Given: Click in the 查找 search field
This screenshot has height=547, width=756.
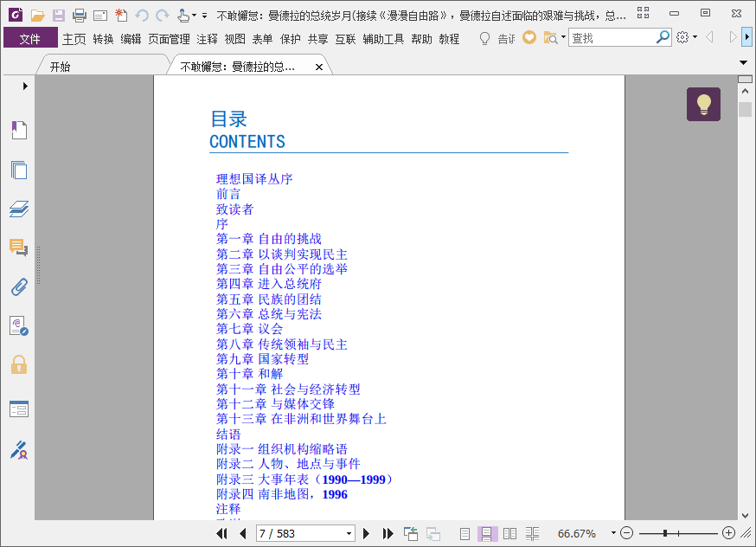Looking at the screenshot, I should point(612,37).
